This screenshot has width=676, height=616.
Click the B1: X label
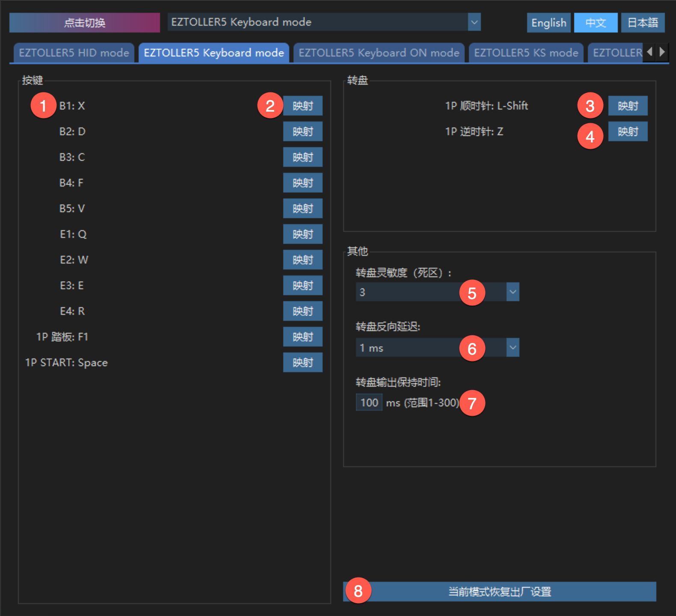(72, 106)
